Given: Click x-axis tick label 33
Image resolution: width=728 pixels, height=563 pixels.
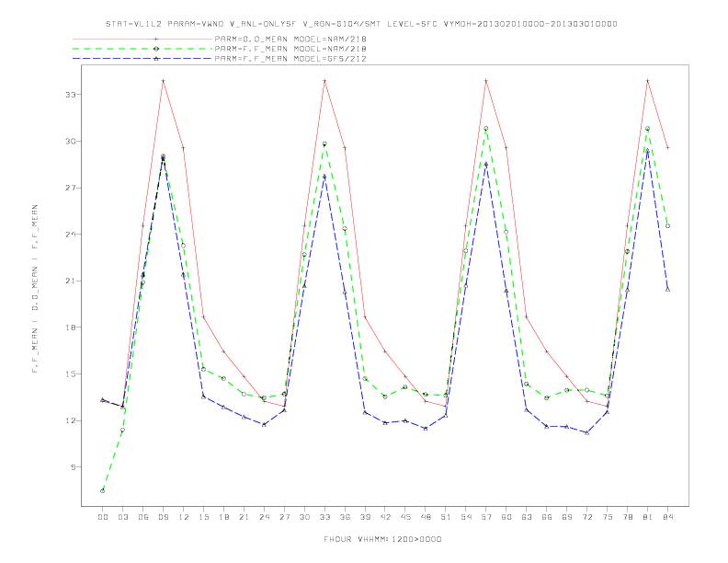Looking at the screenshot, I should (324, 517).
